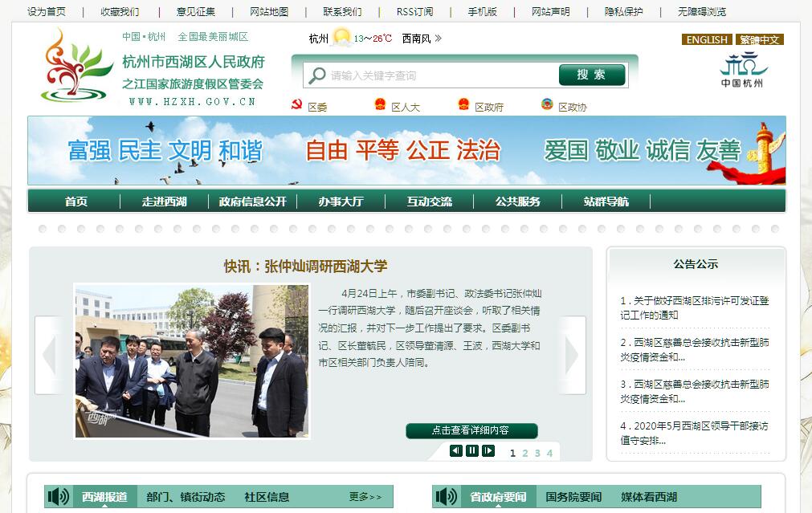The height and width of the screenshot is (513, 812).
Task: Go to previous slide using small rewind button
Action: tap(456, 451)
